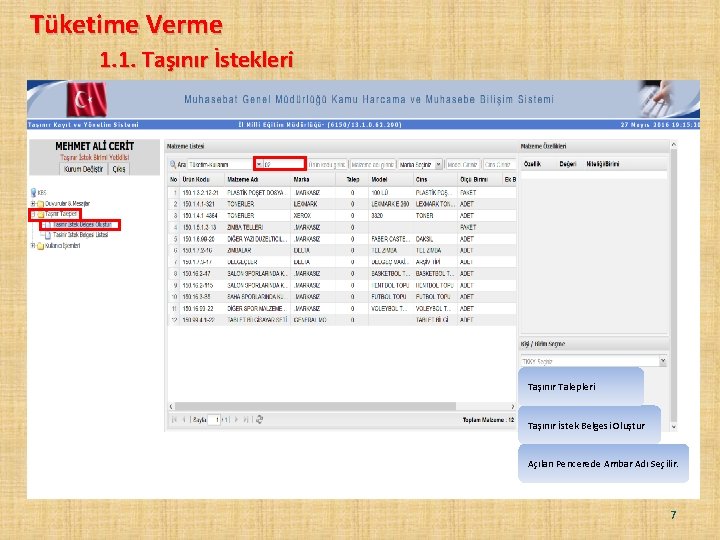The image size is (720, 540).
Task: Open the Tüketim-Kullanım dropdown arrow
Action: (259, 164)
